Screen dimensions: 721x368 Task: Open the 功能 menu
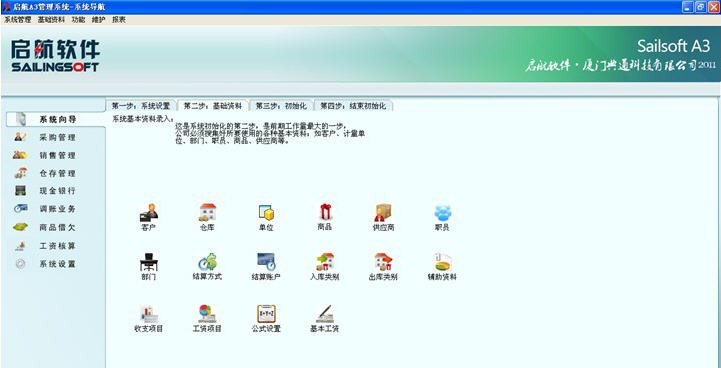[x=78, y=20]
